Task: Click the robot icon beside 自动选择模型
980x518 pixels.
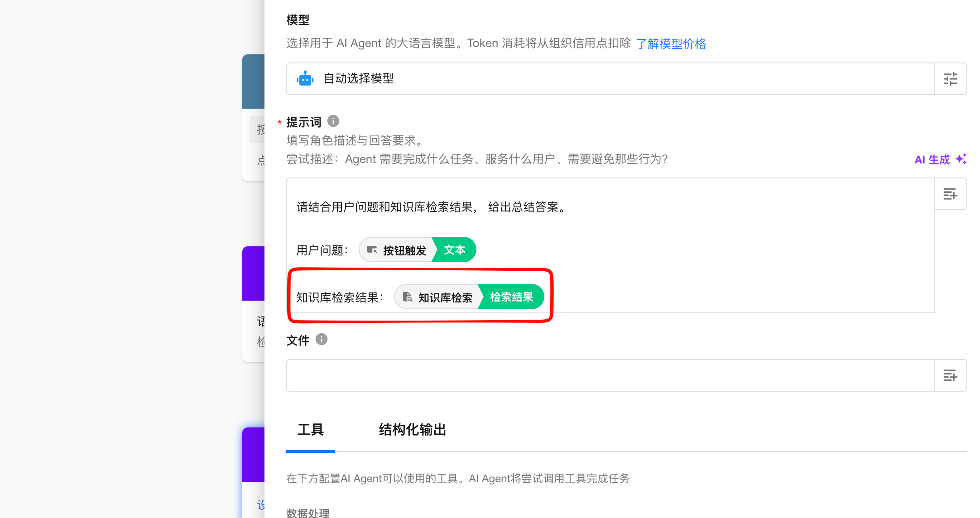Action: (305, 79)
